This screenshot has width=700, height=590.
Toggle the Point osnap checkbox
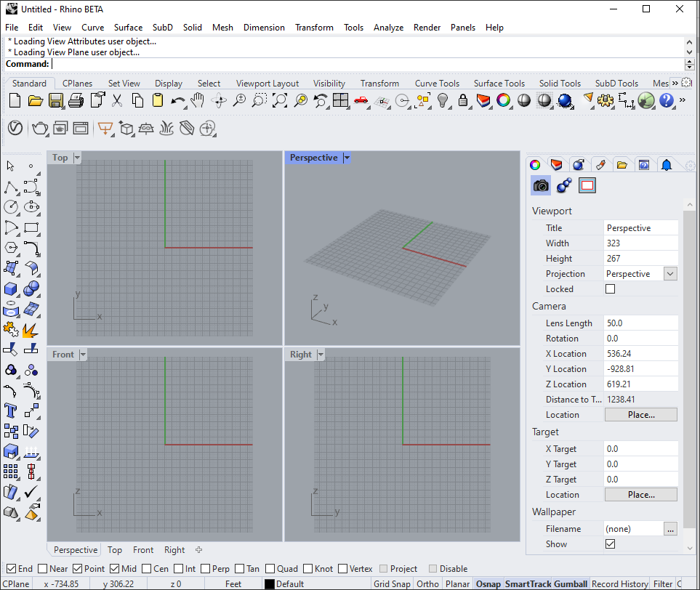click(x=78, y=569)
